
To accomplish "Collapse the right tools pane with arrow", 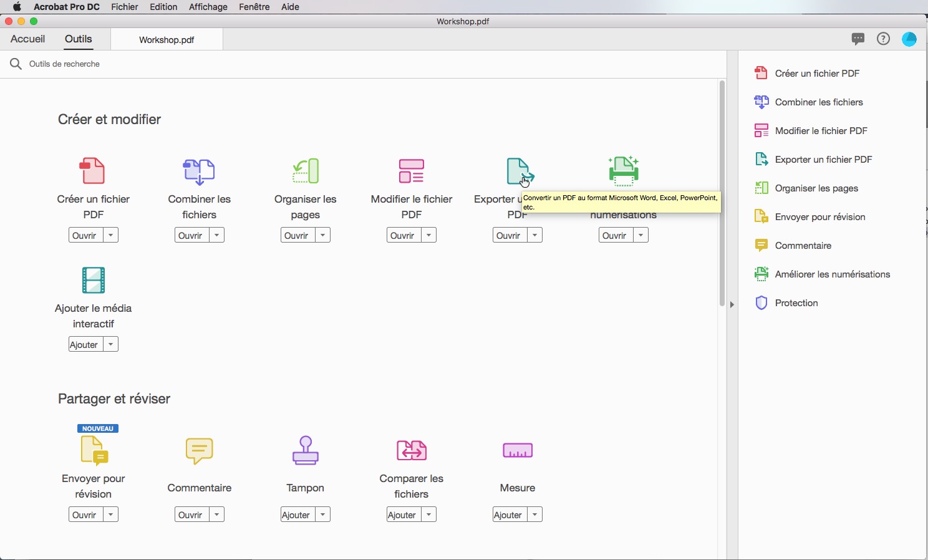I will (732, 304).
